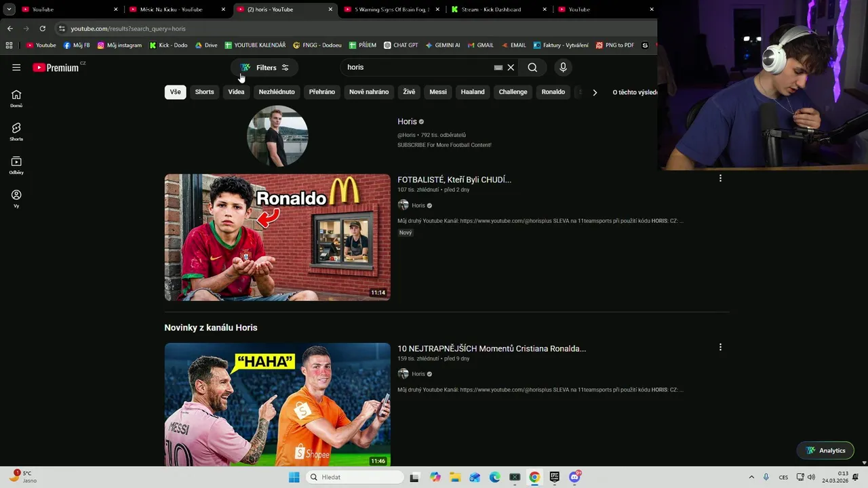Open the Drive bookmark
Screen dimensions: 868x488
point(206,45)
